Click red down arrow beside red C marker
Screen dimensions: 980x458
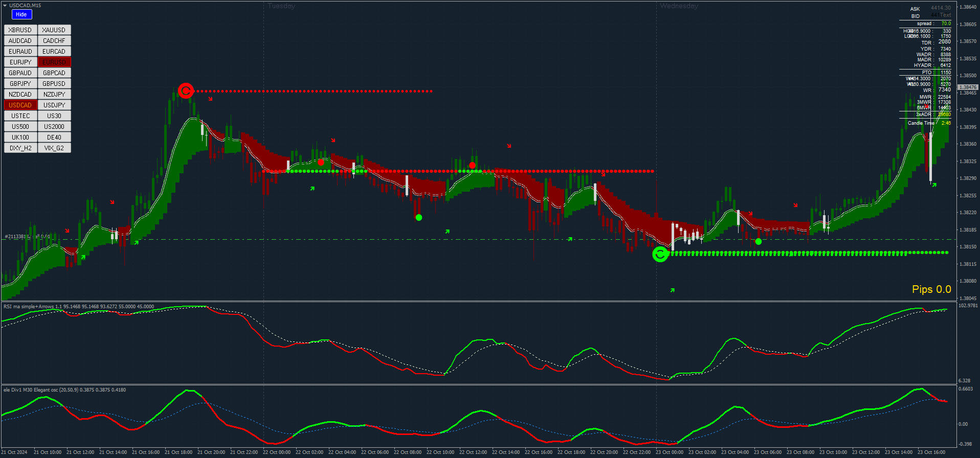coord(210,99)
